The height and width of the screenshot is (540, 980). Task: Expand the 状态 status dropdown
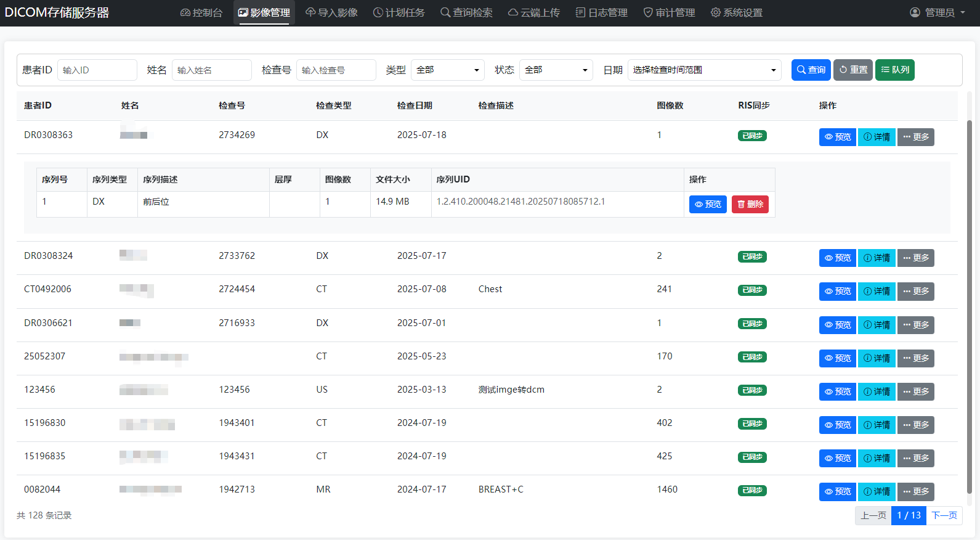click(556, 70)
